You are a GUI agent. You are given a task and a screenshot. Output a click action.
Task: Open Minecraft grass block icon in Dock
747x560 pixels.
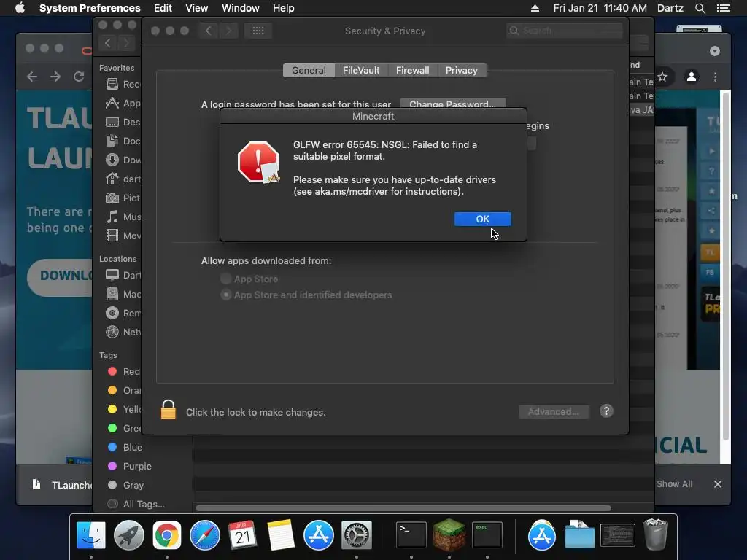coord(449,534)
